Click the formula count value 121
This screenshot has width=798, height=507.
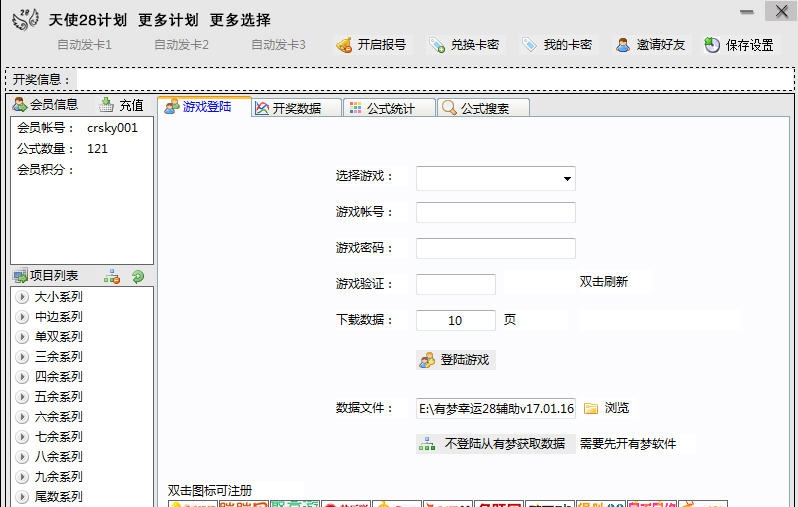tap(97, 149)
